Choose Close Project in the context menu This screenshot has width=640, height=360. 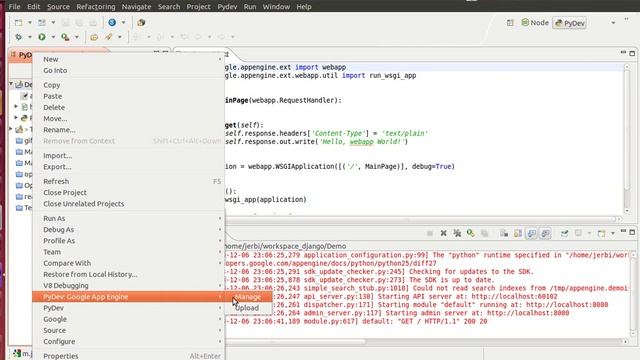point(128,192)
